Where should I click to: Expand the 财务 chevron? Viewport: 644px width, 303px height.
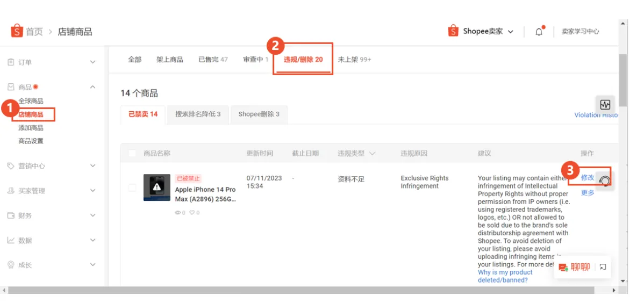[x=93, y=215]
